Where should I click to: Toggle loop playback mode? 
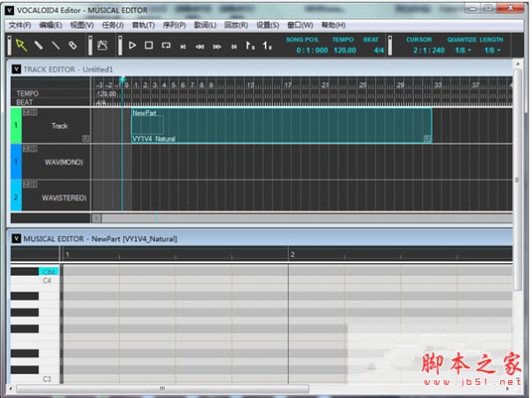click(x=166, y=45)
